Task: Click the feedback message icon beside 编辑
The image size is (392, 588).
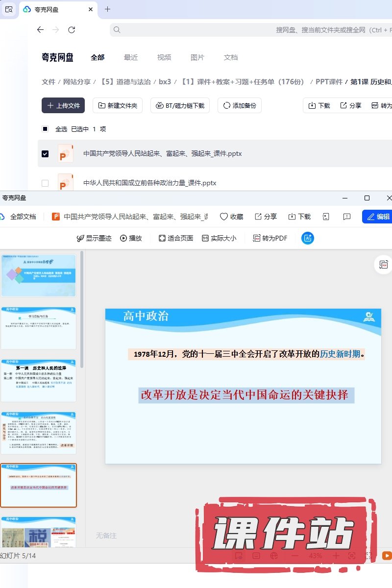Action: click(347, 217)
